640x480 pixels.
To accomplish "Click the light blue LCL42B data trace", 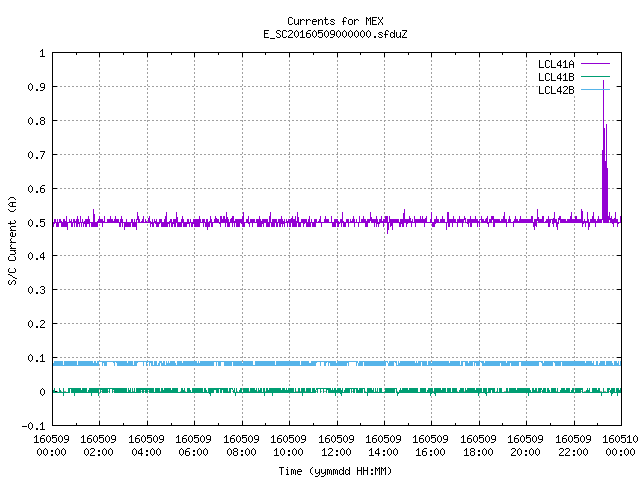I will (337, 363).
